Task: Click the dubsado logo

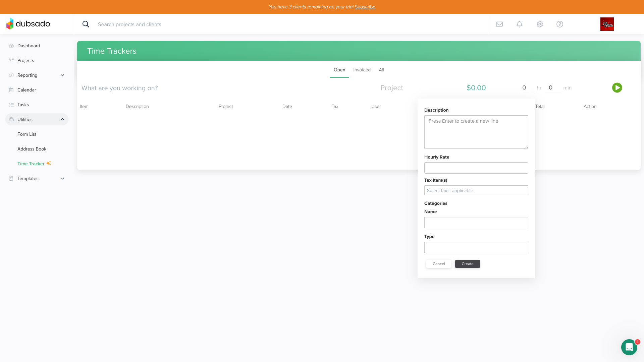Action: [x=28, y=24]
